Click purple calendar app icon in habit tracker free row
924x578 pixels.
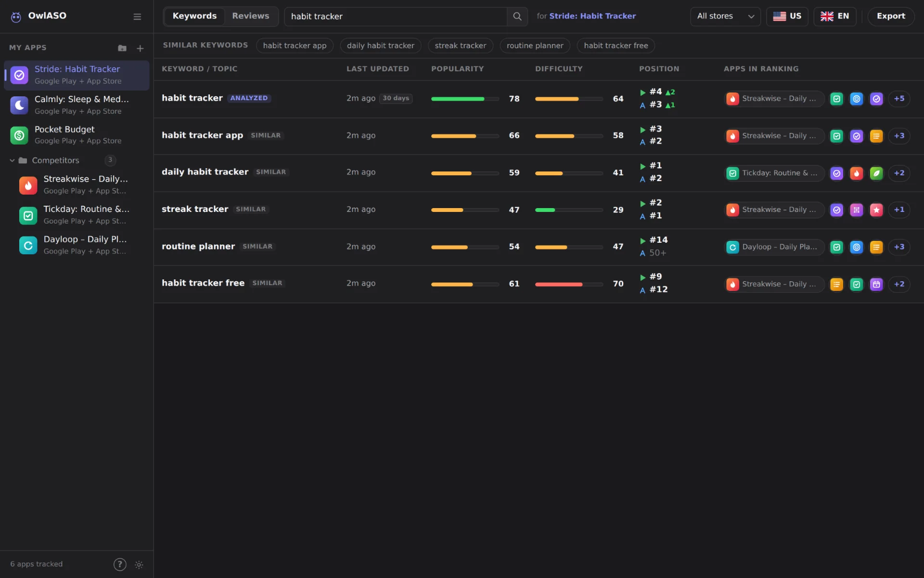(x=876, y=284)
